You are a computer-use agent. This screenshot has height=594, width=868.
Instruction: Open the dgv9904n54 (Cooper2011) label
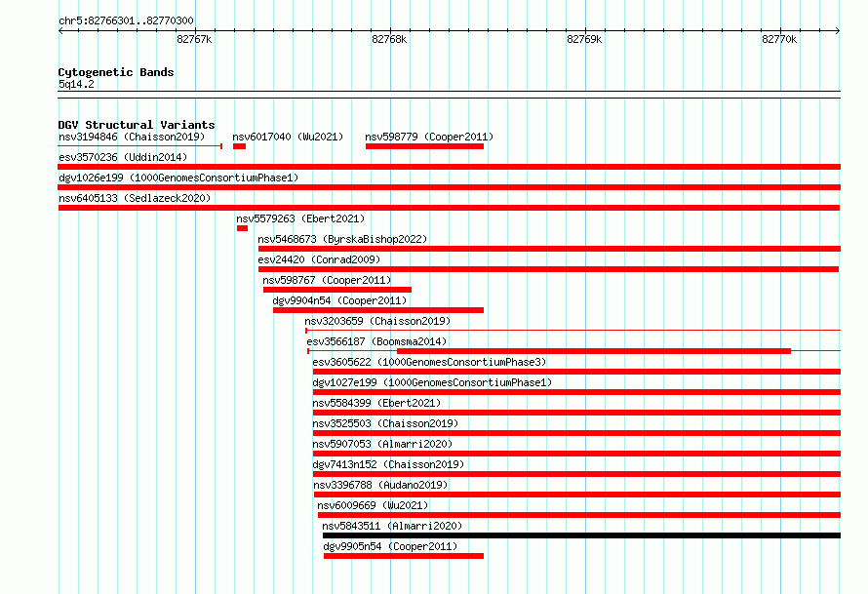(x=339, y=300)
